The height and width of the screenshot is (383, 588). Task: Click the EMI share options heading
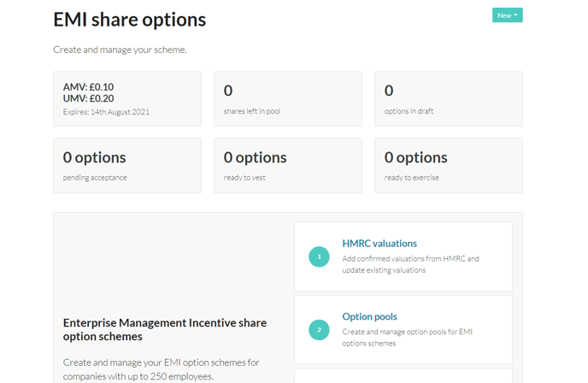130,20
